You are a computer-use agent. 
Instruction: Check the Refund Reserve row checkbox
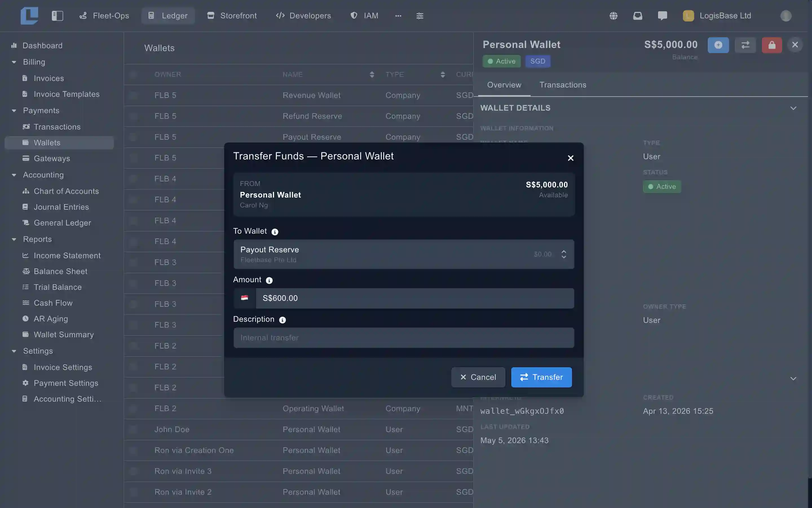(133, 116)
